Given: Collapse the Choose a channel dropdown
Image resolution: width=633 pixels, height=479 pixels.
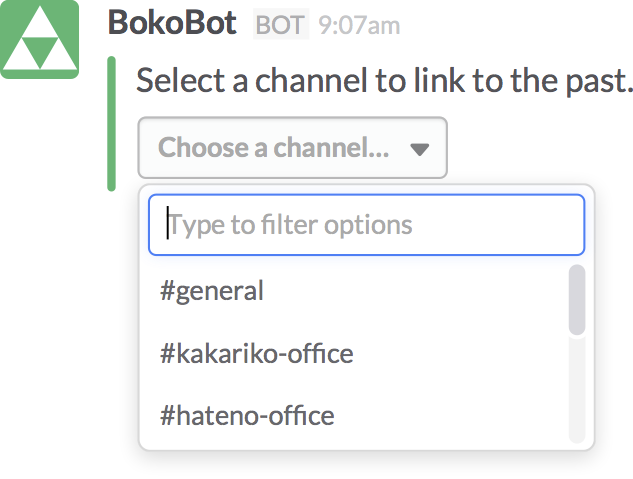Looking at the screenshot, I should (x=292, y=148).
